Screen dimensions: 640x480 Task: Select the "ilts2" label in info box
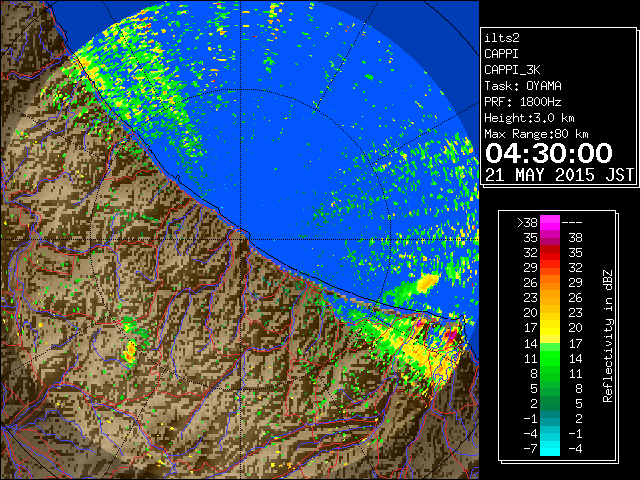pyautogui.click(x=502, y=38)
